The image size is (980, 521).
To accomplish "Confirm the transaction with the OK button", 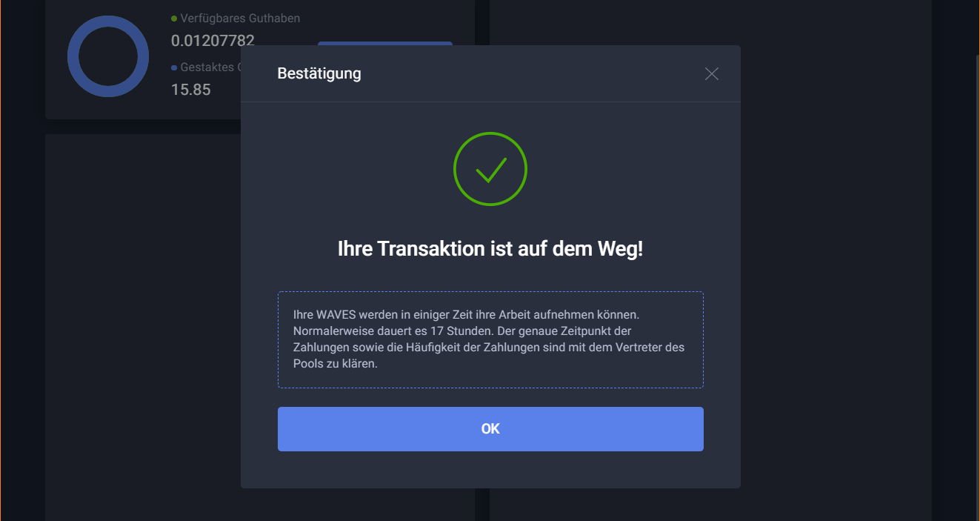I will click(490, 429).
